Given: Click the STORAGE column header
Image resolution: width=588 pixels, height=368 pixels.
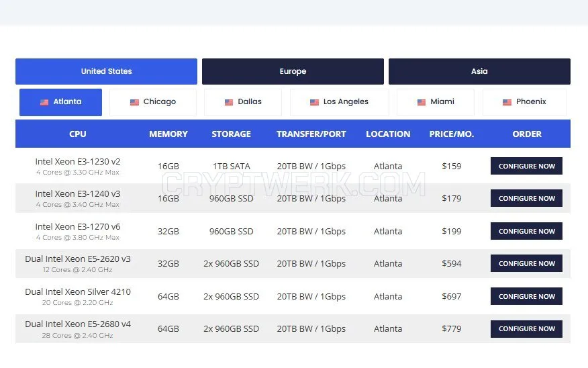Looking at the screenshot, I should [231, 134].
